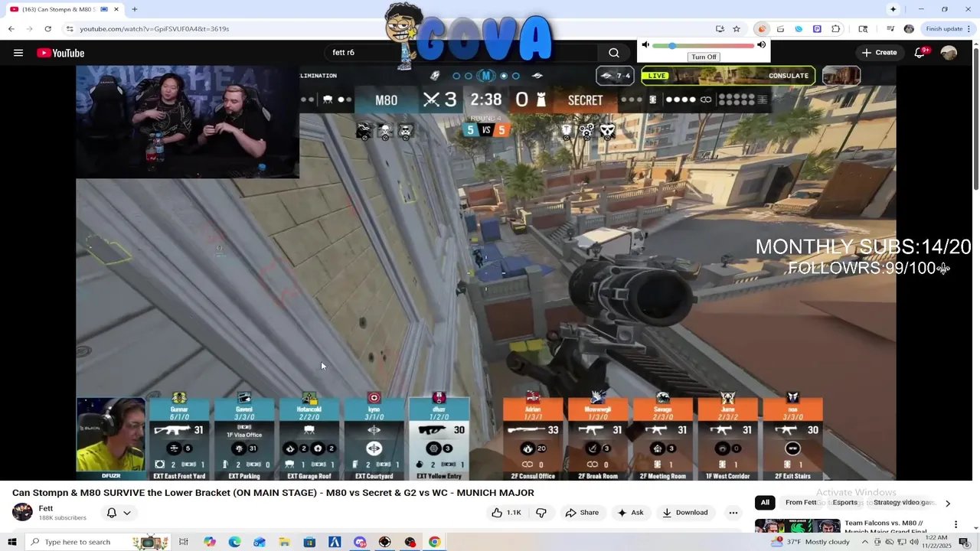This screenshot has height=551, width=980.
Task: Click the install app icon in address bar
Action: 720,29
